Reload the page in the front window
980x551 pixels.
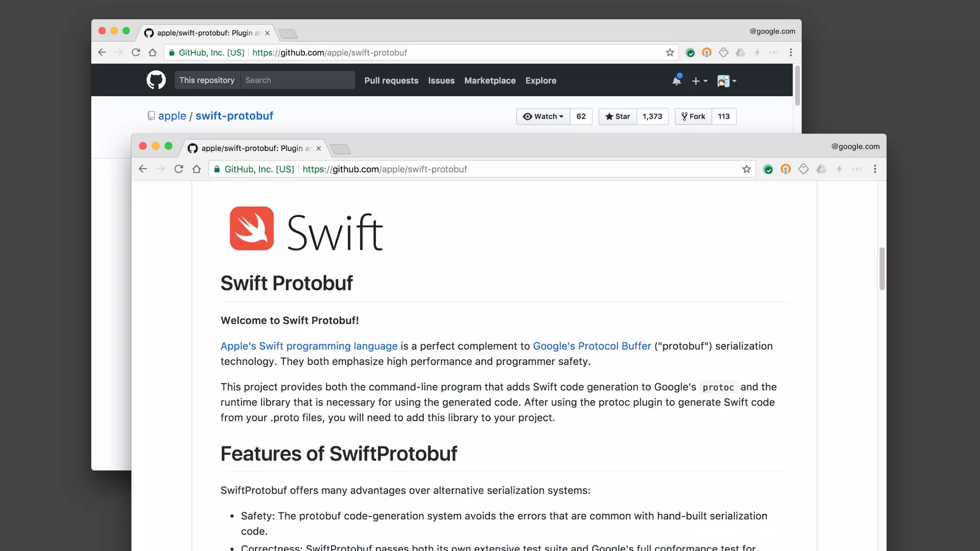[x=178, y=169]
